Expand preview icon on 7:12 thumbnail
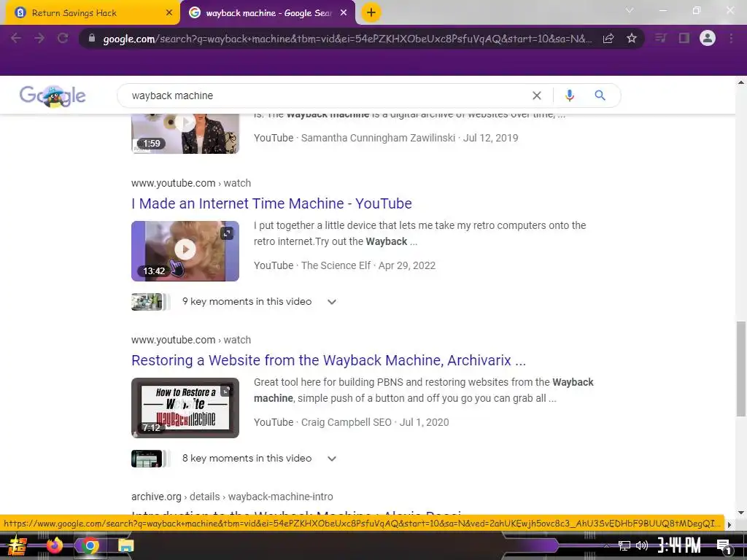This screenshot has height=560, width=747. pyautogui.click(x=226, y=391)
